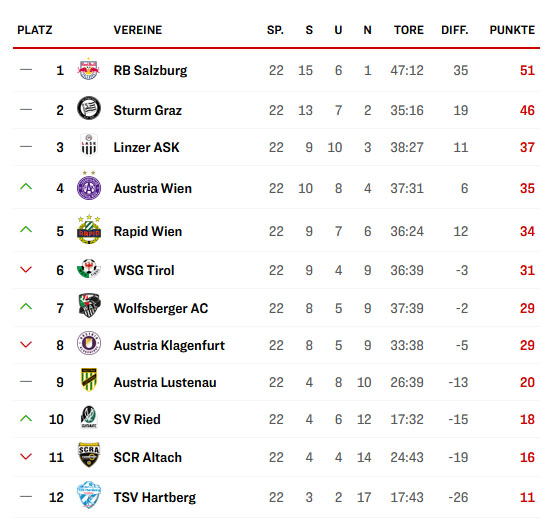Click the RB Salzburg club logo
558x525 pixels.
pos(89,69)
